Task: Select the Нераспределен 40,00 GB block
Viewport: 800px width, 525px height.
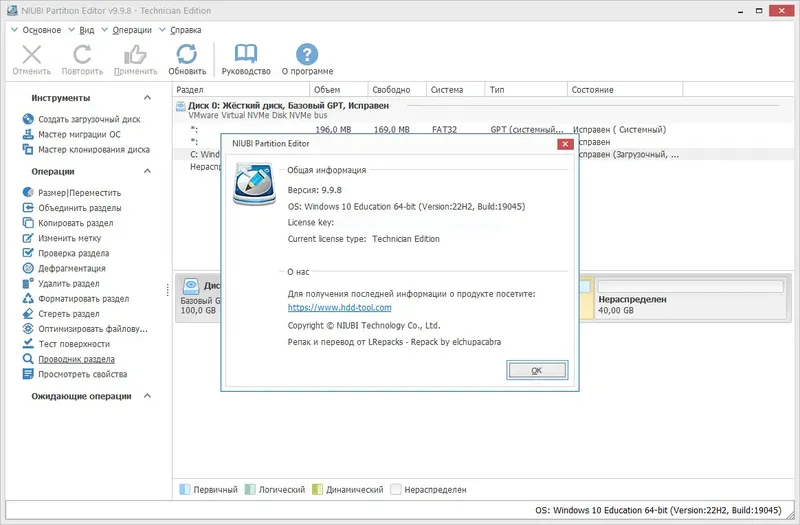Action: [691, 298]
